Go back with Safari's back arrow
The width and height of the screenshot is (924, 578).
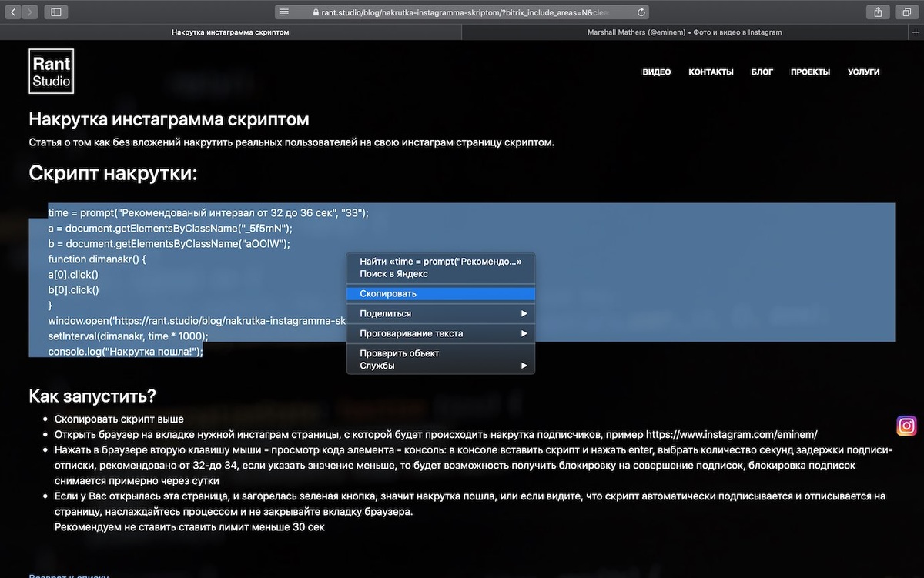(13, 12)
